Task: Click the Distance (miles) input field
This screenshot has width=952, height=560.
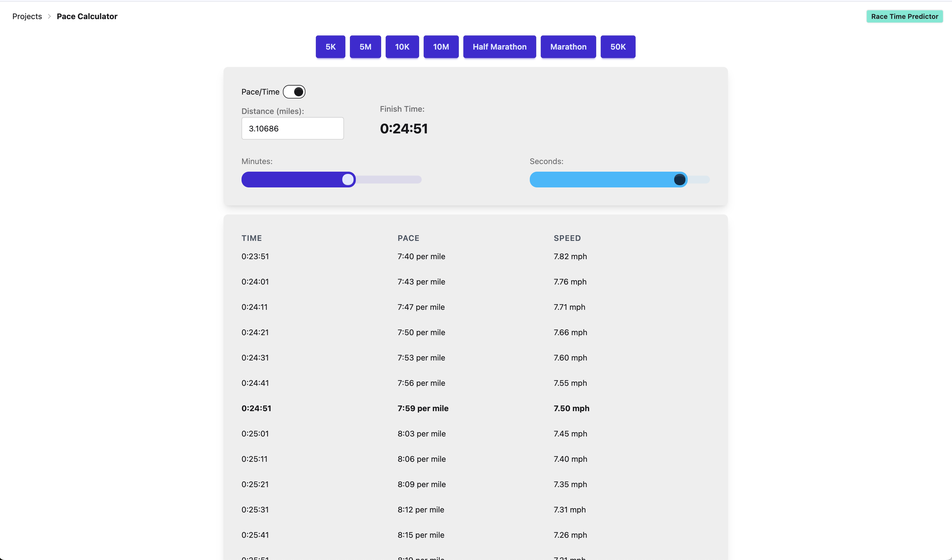Action: click(292, 128)
